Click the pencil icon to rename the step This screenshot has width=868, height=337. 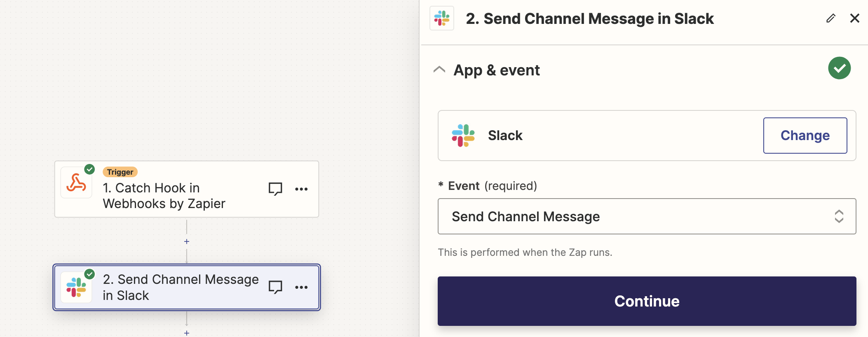click(830, 18)
